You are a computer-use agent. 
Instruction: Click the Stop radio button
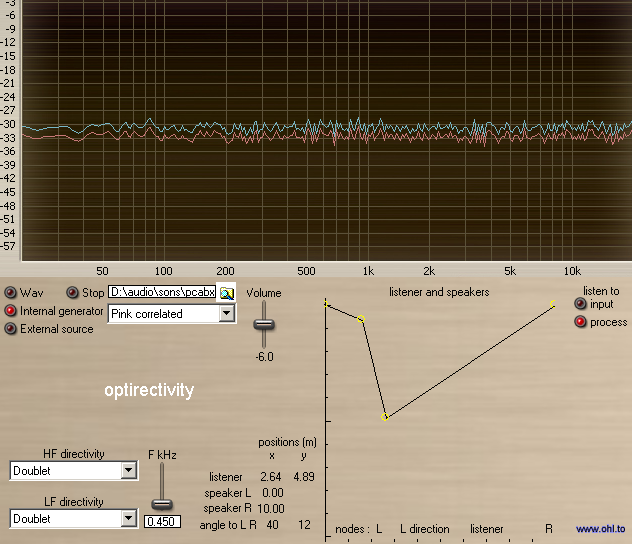[x=73, y=293]
